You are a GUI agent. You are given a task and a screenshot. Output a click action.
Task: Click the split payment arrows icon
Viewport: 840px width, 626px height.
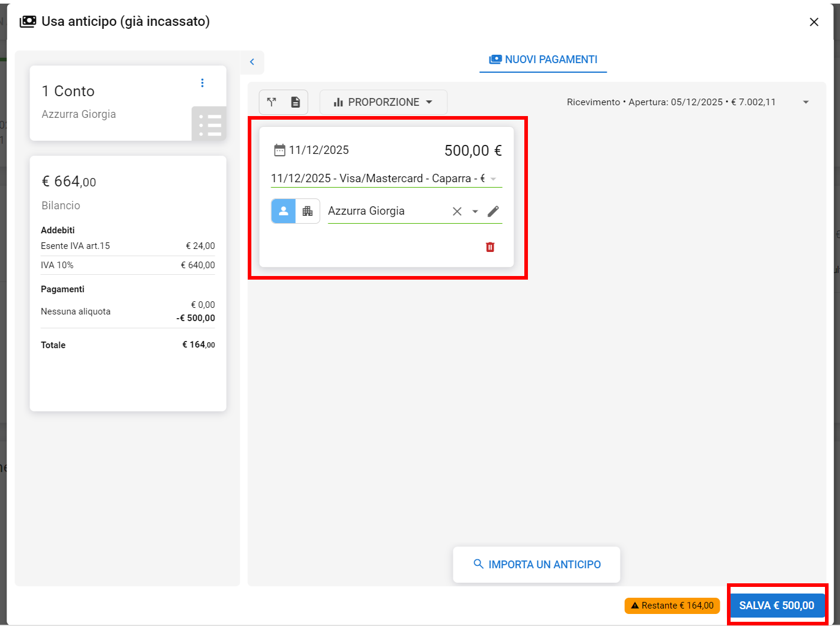pos(272,102)
